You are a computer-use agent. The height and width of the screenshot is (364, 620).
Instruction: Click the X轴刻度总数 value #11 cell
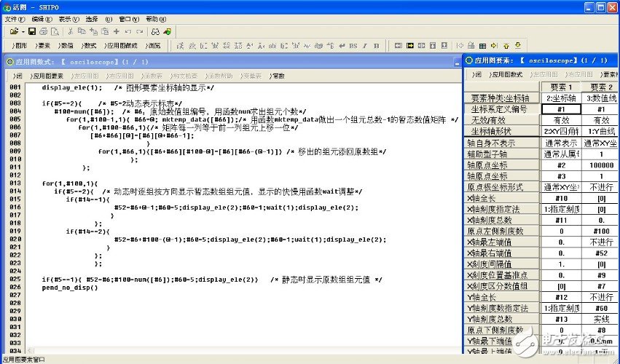click(x=561, y=221)
